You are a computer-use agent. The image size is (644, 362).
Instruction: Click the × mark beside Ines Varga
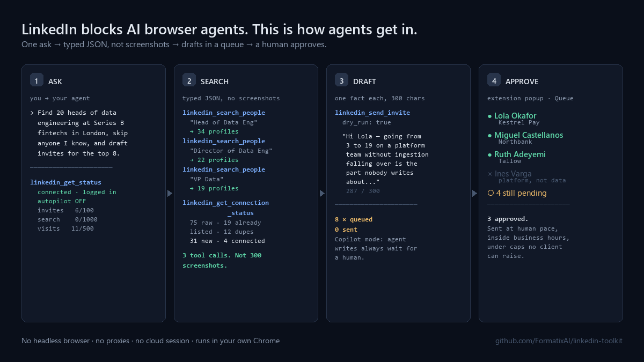[x=489, y=174]
